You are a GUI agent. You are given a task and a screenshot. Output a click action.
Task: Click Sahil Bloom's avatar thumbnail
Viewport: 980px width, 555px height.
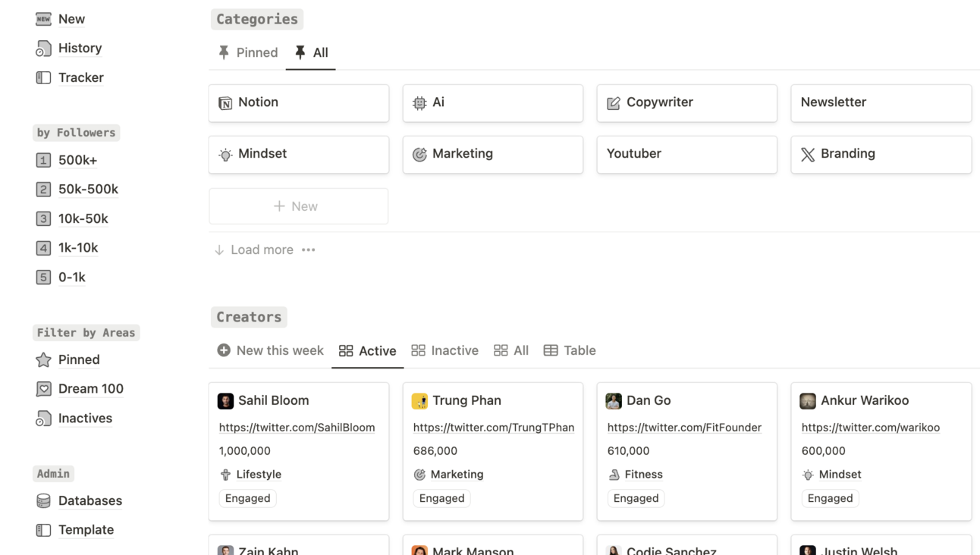(x=225, y=401)
